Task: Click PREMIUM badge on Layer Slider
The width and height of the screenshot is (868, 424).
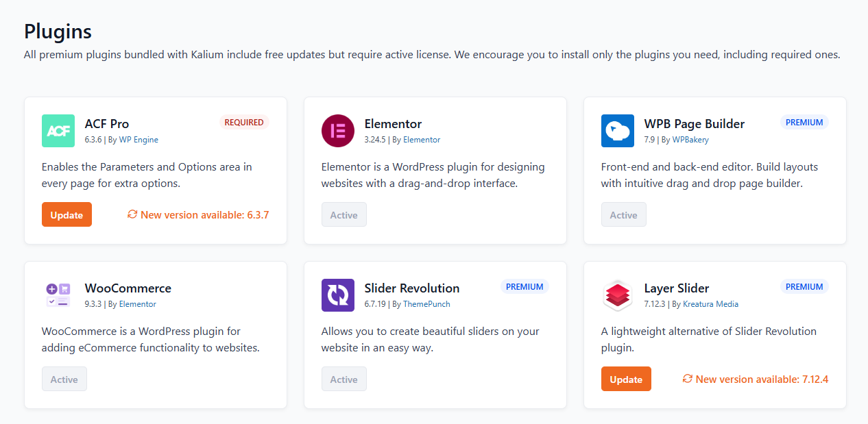Action: tap(804, 287)
